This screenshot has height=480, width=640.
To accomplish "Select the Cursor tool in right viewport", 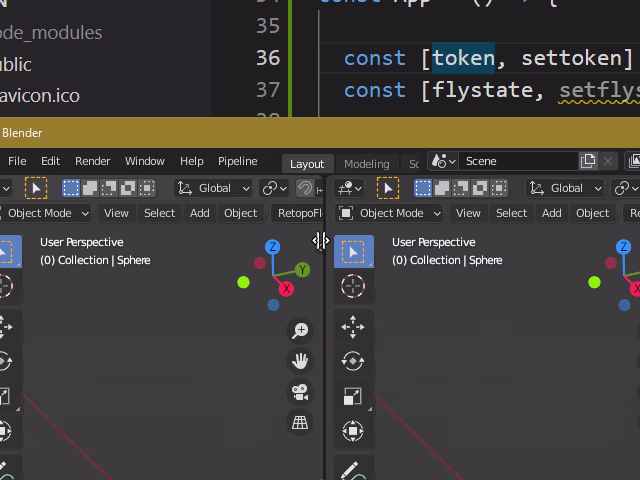I will pos(353,286).
